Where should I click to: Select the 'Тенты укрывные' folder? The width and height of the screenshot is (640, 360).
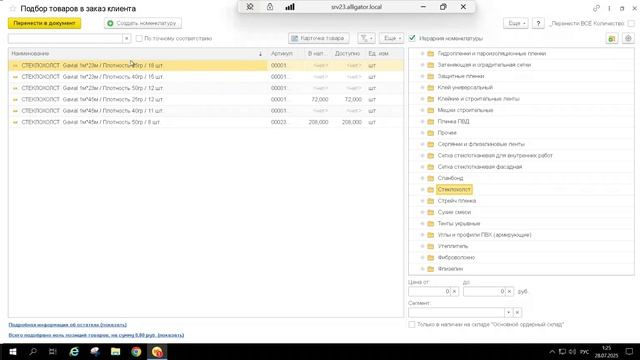(x=459, y=224)
